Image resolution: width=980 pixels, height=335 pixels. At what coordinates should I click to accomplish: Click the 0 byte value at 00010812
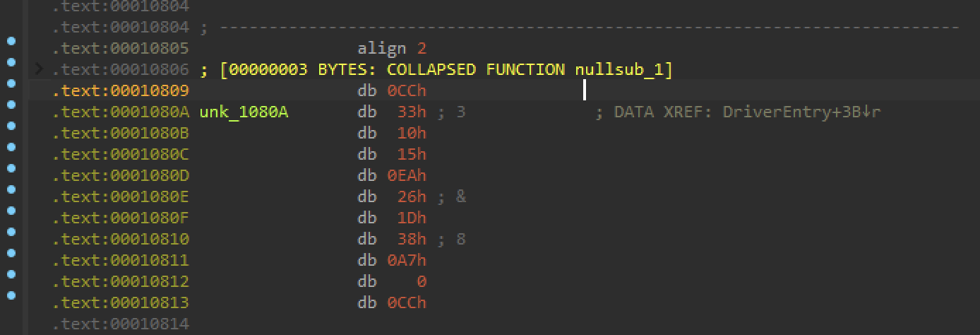(422, 281)
